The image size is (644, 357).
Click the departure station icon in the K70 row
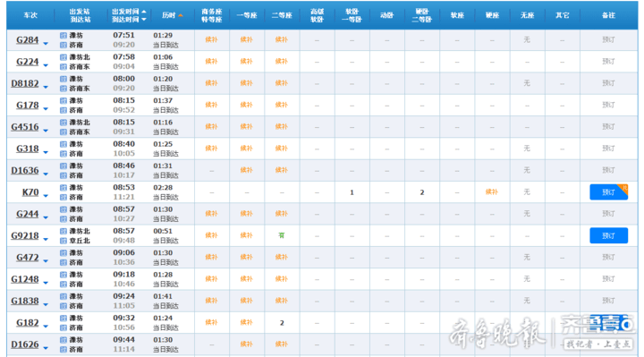64,188
